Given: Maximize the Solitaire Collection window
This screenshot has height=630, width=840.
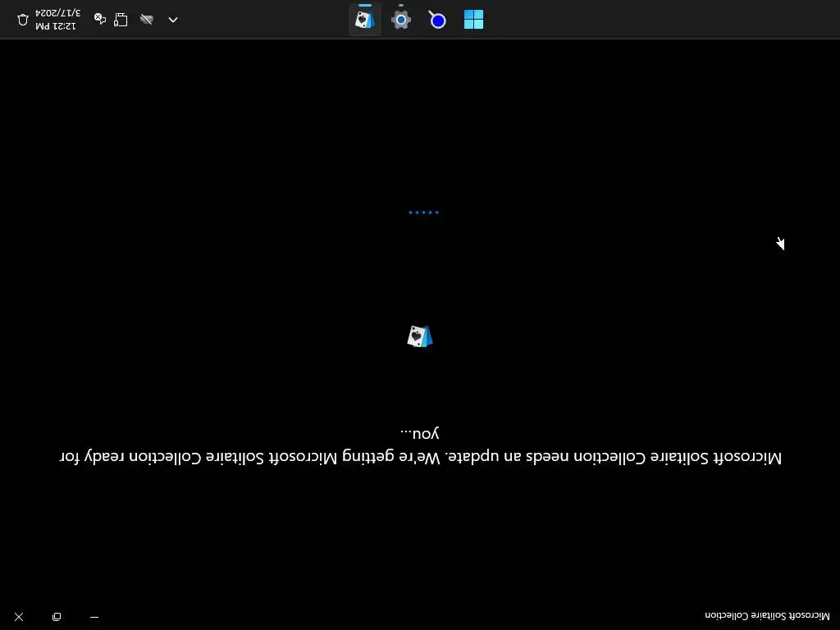Looking at the screenshot, I should click(57, 617).
